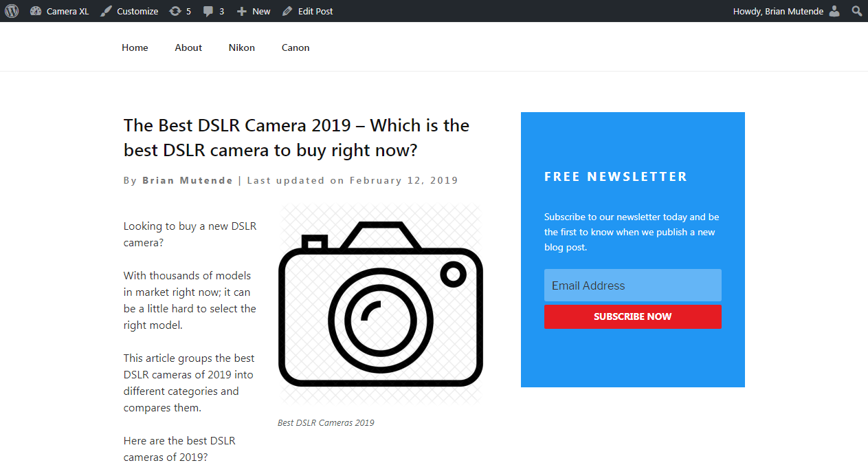Click 'With thousands of models' paragraph
The image size is (868, 474).
point(190,300)
